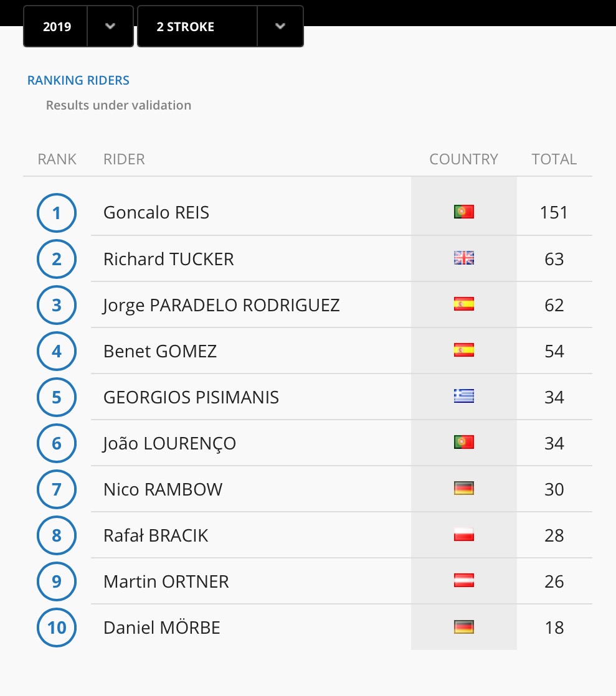Click rank 1 circle badge
This screenshot has width=616, height=696.
coord(57,213)
